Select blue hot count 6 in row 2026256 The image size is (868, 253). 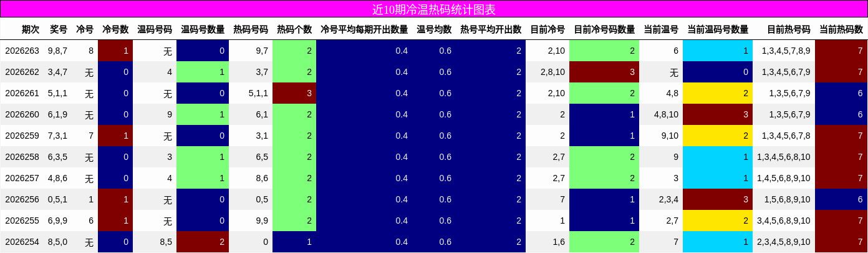[841, 199]
